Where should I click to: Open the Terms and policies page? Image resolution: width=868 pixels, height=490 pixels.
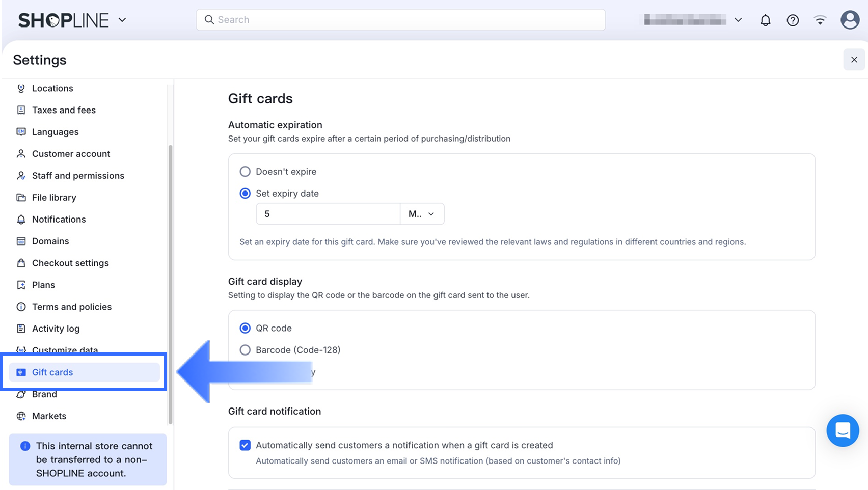[72, 307]
